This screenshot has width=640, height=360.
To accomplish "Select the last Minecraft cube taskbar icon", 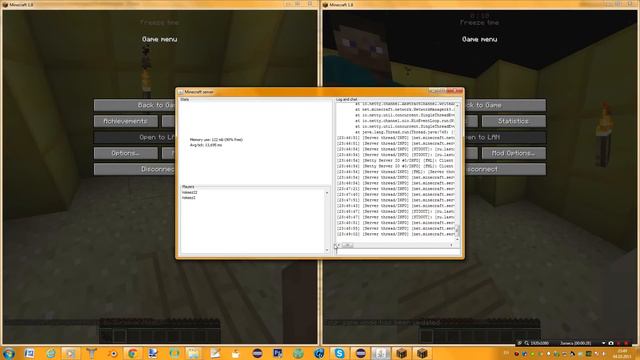I will coord(422,353).
